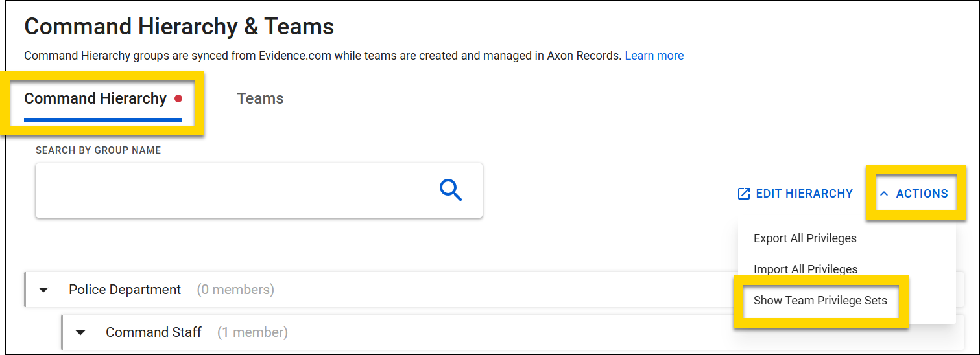Click the external-link icon beside Edit Hierarchy
The width and height of the screenshot is (980, 355).
click(744, 194)
